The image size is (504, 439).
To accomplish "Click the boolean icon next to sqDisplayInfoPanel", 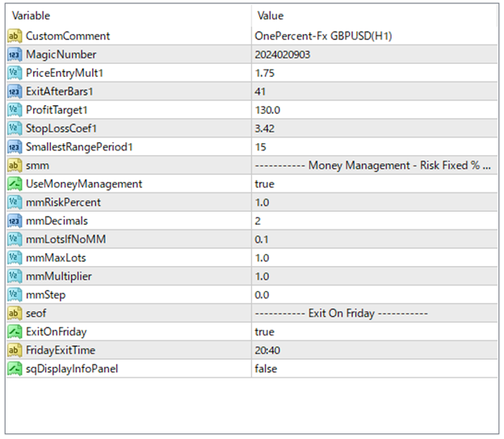I will 14,369.
